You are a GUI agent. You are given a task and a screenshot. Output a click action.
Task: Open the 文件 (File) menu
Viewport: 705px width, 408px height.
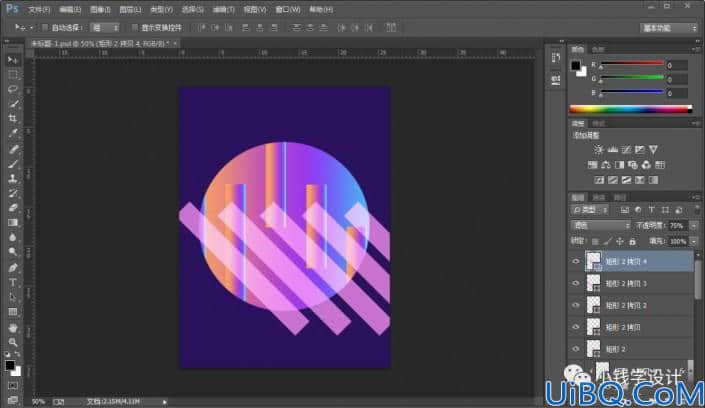[39, 9]
